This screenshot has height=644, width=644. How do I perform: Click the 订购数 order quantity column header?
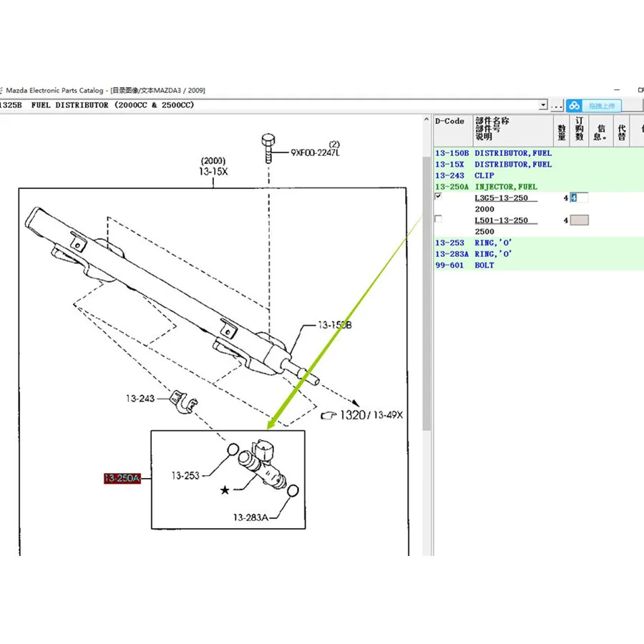click(579, 130)
